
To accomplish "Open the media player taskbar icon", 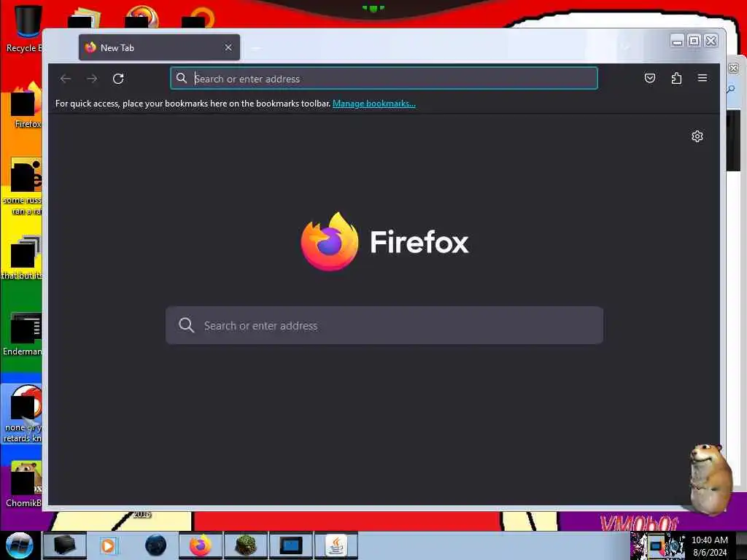I will [x=108, y=545].
